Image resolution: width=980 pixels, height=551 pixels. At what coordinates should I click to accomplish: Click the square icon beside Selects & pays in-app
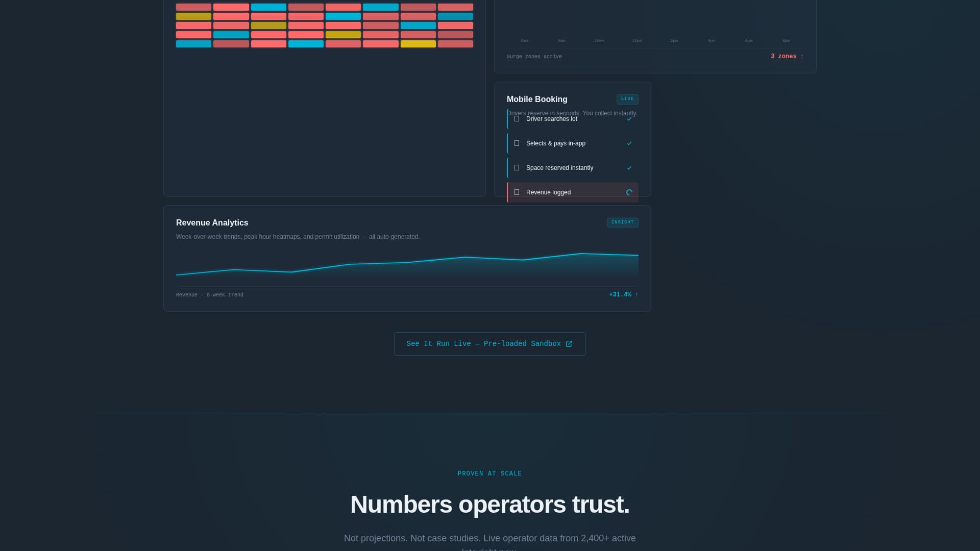pos(517,143)
